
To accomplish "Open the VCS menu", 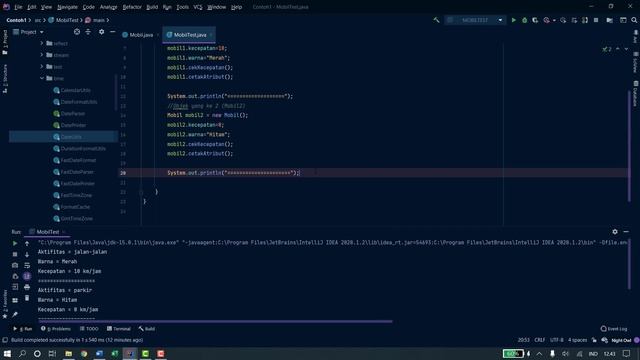I will pyautogui.click(x=198, y=7).
